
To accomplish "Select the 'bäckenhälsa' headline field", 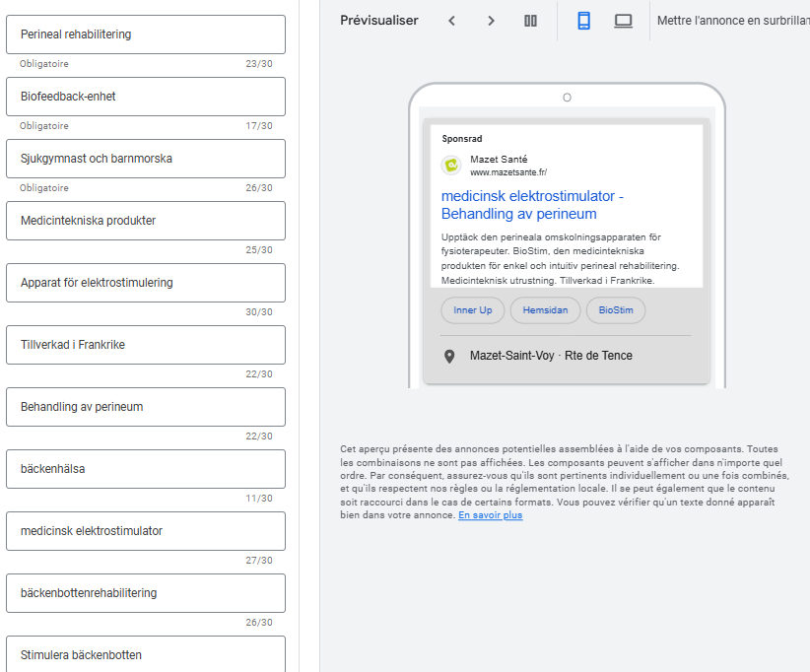I will (x=146, y=469).
